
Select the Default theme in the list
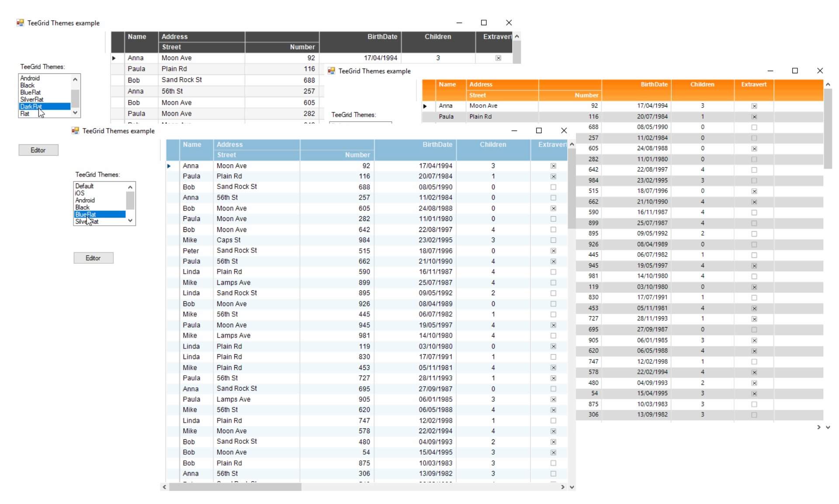pos(84,186)
